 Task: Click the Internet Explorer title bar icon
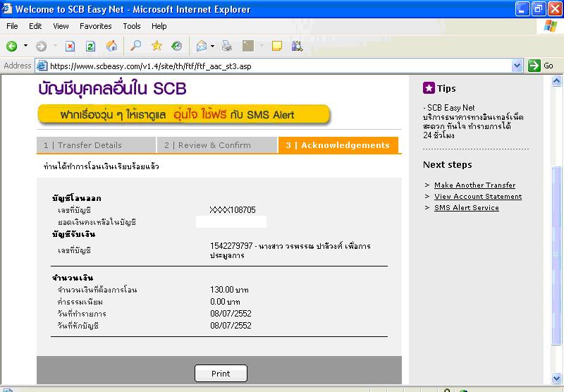coord(7,8)
